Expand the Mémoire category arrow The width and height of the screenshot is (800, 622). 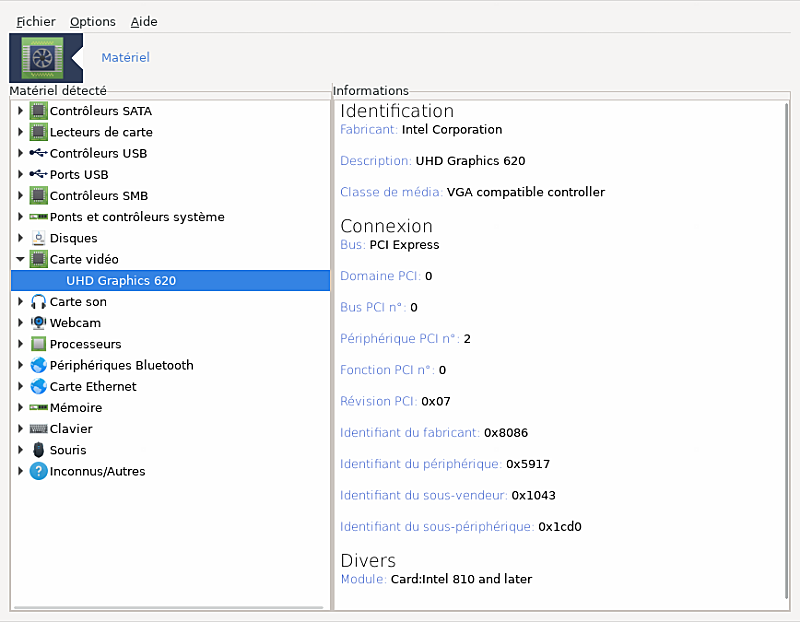[20, 408]
